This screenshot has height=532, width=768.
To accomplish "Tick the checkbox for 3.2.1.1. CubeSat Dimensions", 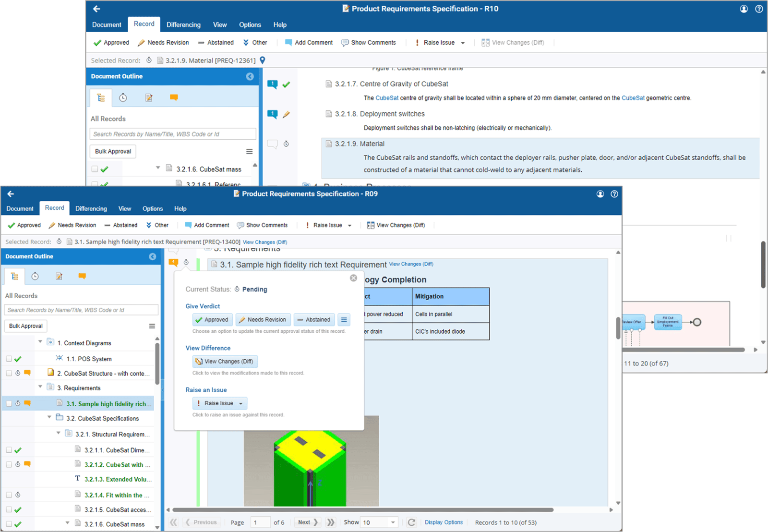I will (x=9, y=450).
